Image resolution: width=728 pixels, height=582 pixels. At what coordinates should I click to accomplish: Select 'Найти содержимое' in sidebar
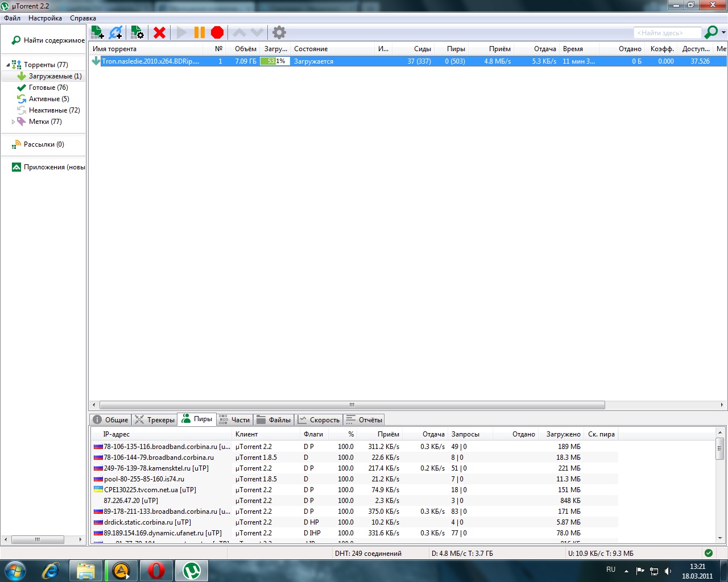tap(48, 40)
